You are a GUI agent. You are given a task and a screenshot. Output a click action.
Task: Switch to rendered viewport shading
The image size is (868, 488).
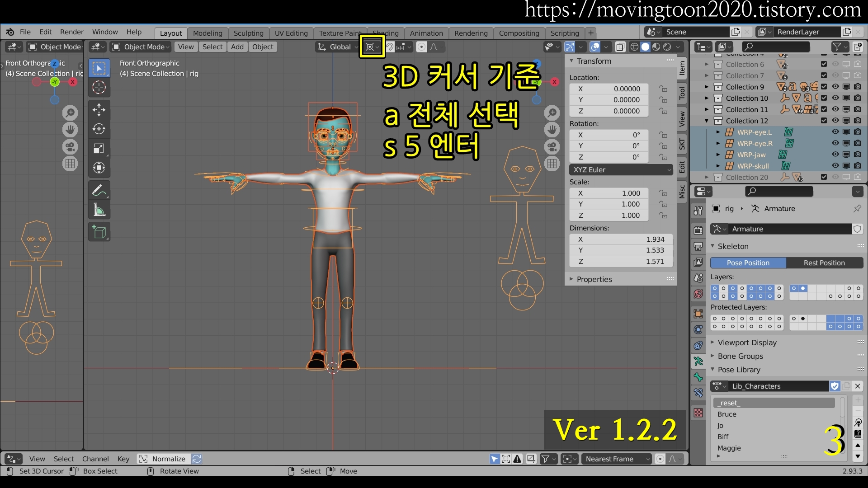coord(667,47)
